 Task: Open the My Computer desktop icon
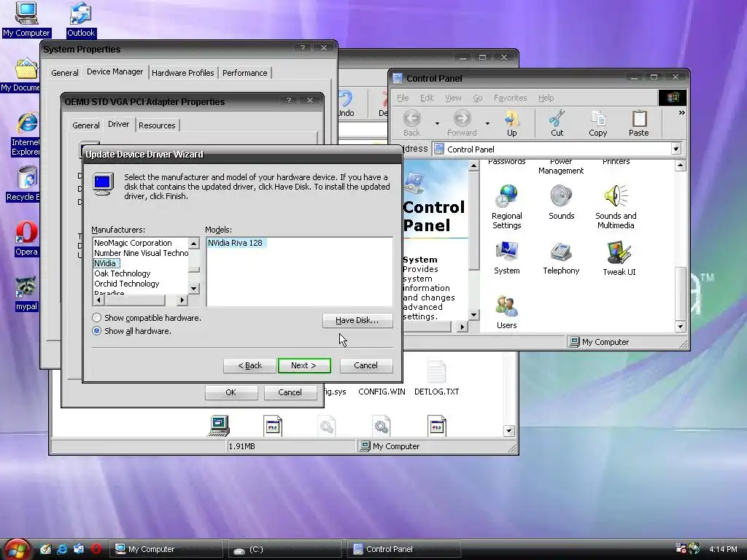pyautogui.click(x=26, y=20)
